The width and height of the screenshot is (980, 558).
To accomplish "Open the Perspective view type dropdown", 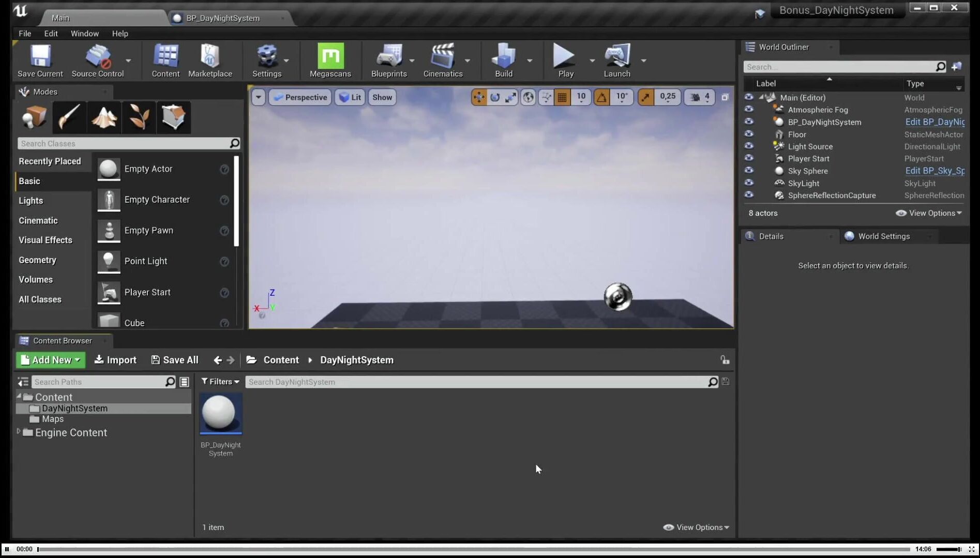I will [x=300, y=97].
